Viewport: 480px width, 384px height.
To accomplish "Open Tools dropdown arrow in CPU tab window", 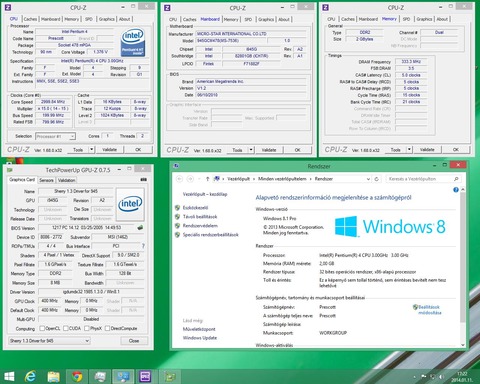I will [91, 150].
